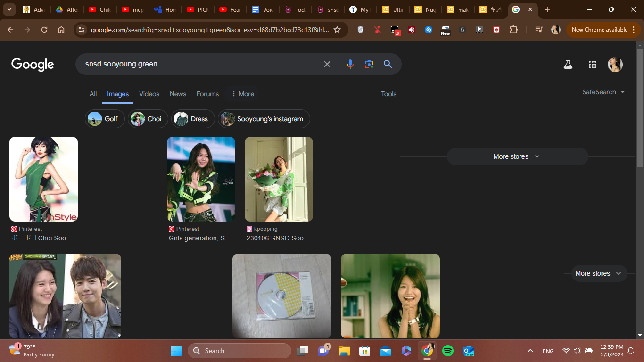Image resolution: width=644 pixels, height=362 pixels.
Task: Open Spotify from the taskbar
Action: click(x=448, y=351)
